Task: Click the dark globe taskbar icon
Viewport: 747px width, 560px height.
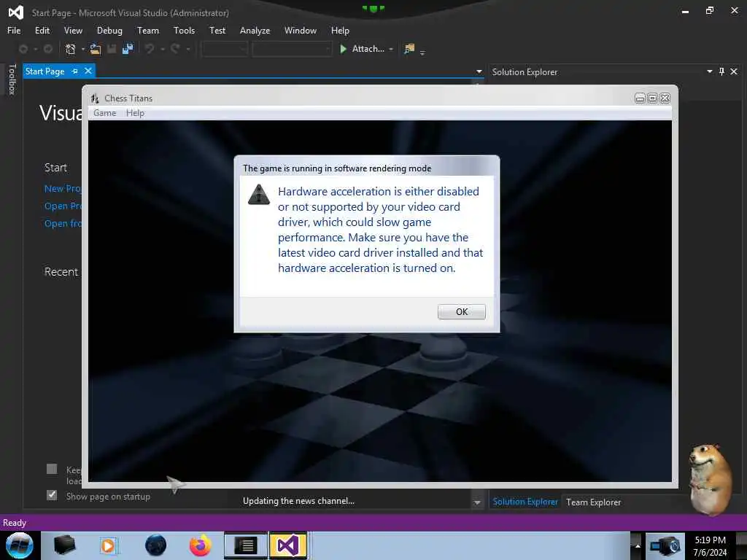Action: 156,545
